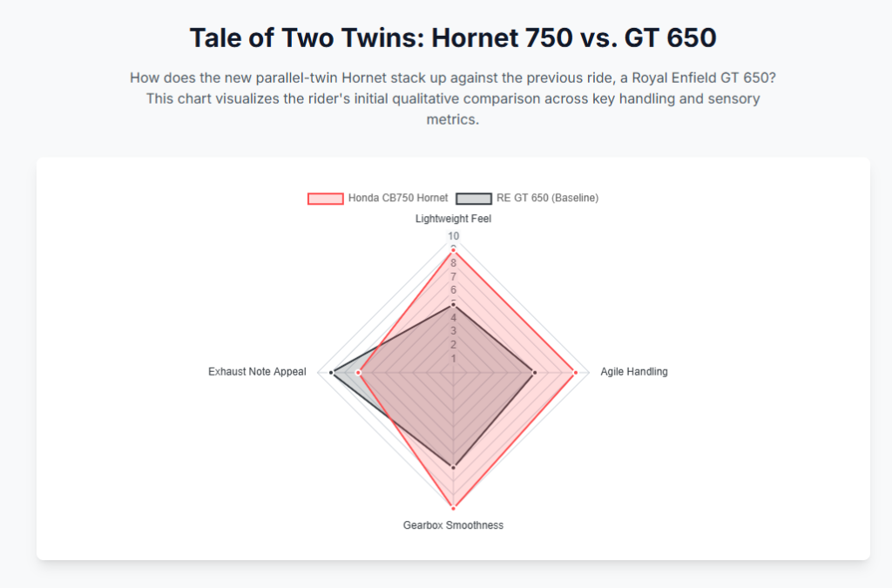This screenshot has height=588, width=892.
Task: Toggle the RE GT 650 (Baseline) legend label
Action: [547, 199]
